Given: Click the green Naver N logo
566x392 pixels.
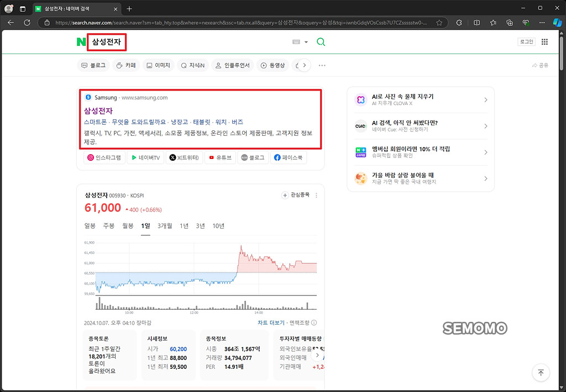Looking at the screenshot, I should [81, 42].
